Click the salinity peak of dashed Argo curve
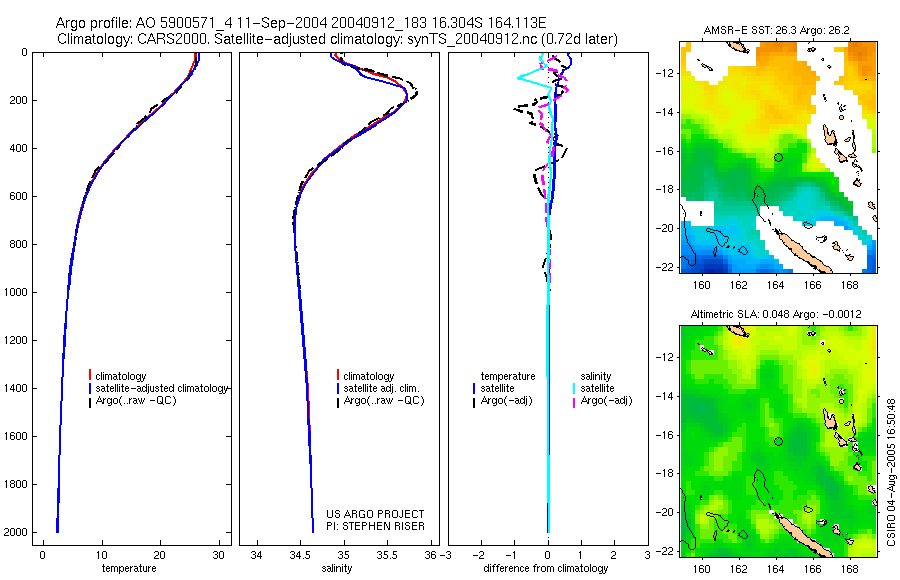This screenshot has width=900, height=580. coord(416,93)
